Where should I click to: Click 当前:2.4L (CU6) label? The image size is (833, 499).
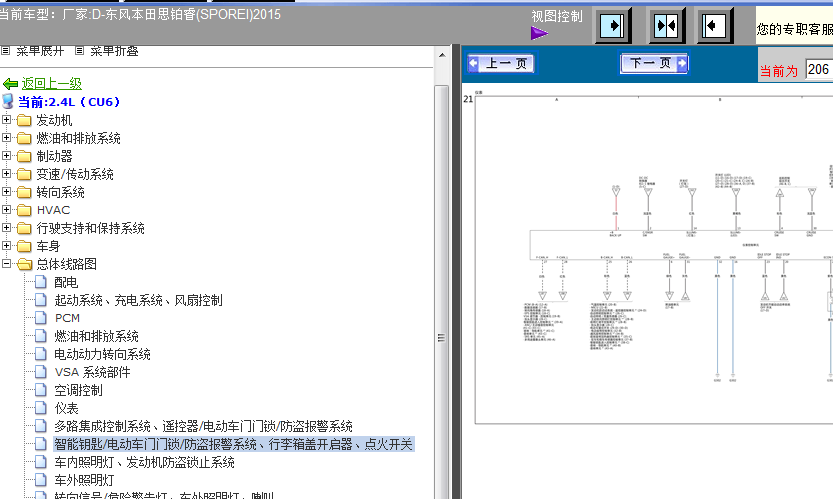(69, 102)
